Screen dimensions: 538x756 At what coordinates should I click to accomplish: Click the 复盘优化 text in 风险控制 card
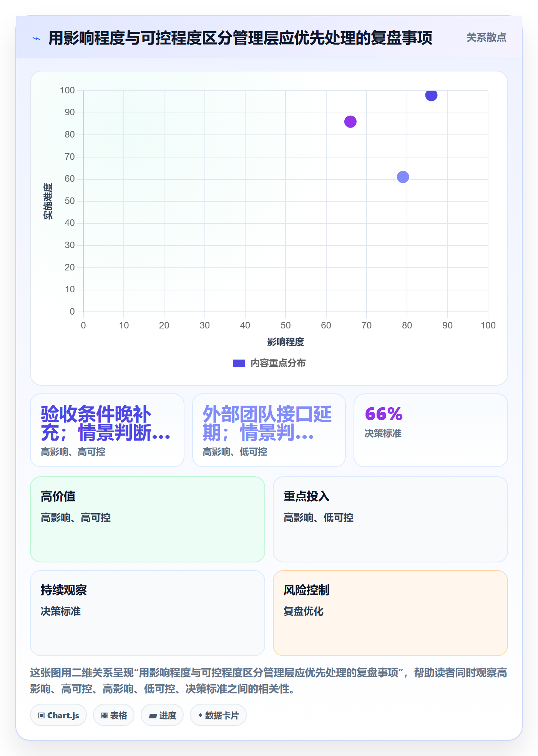tap(304, 611)
